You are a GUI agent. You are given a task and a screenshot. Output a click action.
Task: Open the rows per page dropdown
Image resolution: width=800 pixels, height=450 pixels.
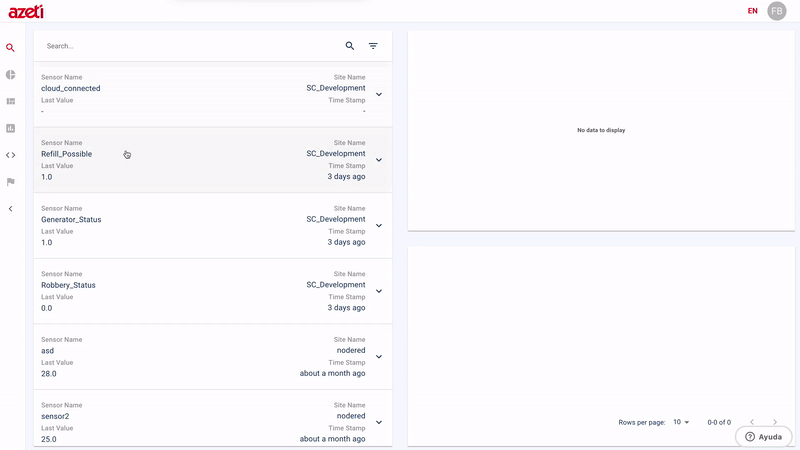tap(681, 422)
